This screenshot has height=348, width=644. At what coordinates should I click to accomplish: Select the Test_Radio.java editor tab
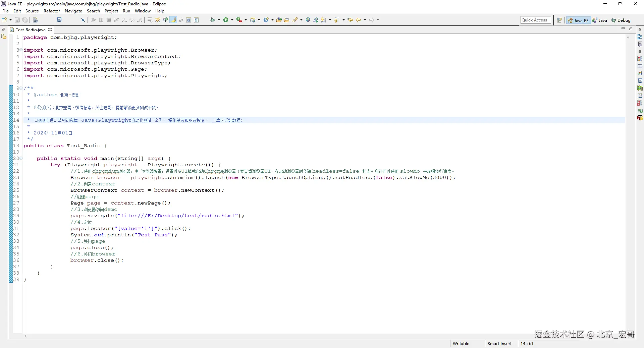coord(31,30)
